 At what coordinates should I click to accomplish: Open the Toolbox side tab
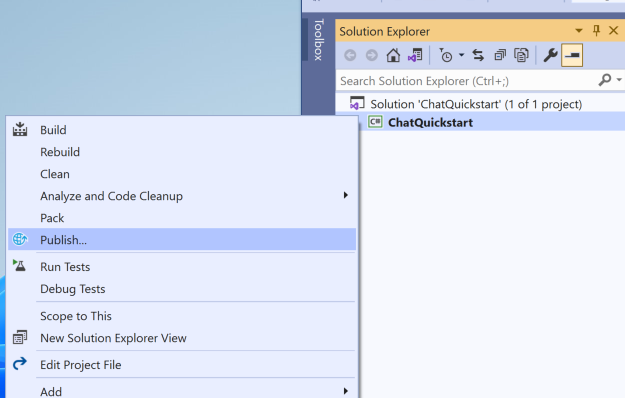pos(318,40)
